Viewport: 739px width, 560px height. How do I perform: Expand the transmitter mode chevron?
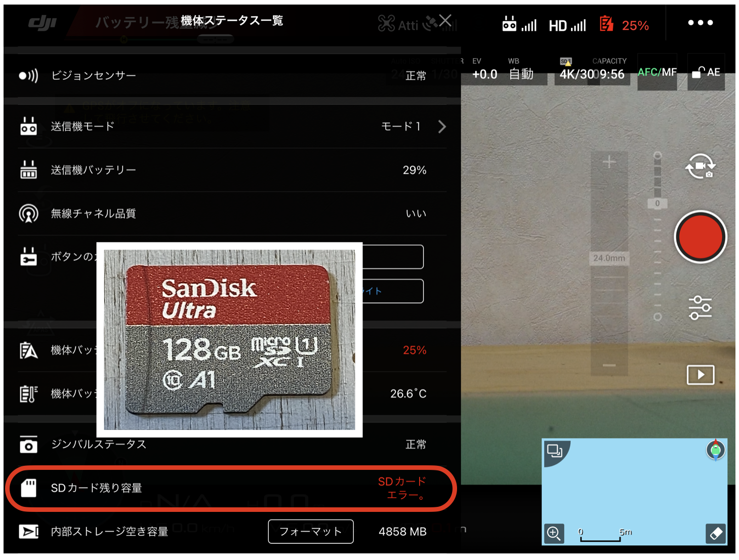tap(442, 127)
